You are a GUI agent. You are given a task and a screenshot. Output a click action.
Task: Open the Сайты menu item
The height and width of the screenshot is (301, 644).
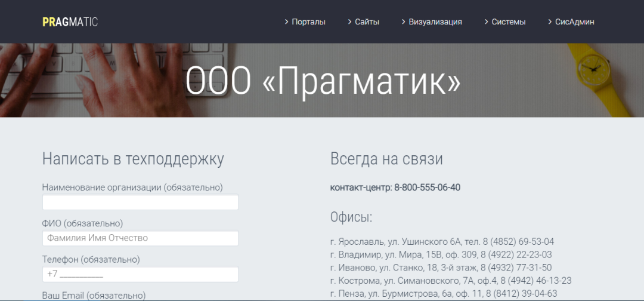[364, 21]
